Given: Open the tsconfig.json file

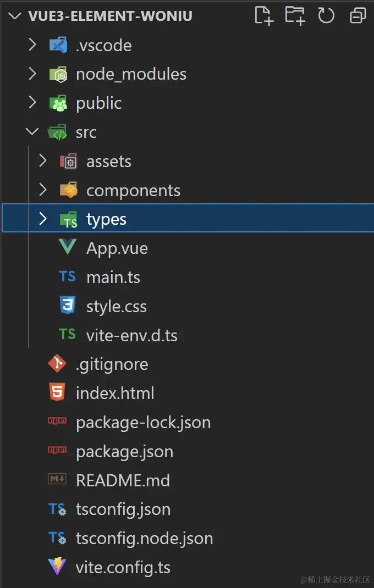Looking at the screenshot, I should 123,510.
